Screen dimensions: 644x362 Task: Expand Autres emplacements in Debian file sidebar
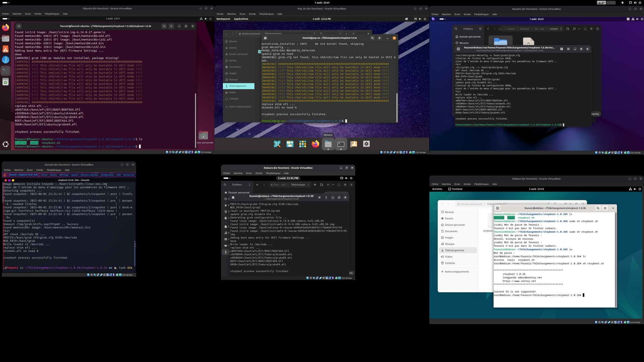(x=457, y=271)
